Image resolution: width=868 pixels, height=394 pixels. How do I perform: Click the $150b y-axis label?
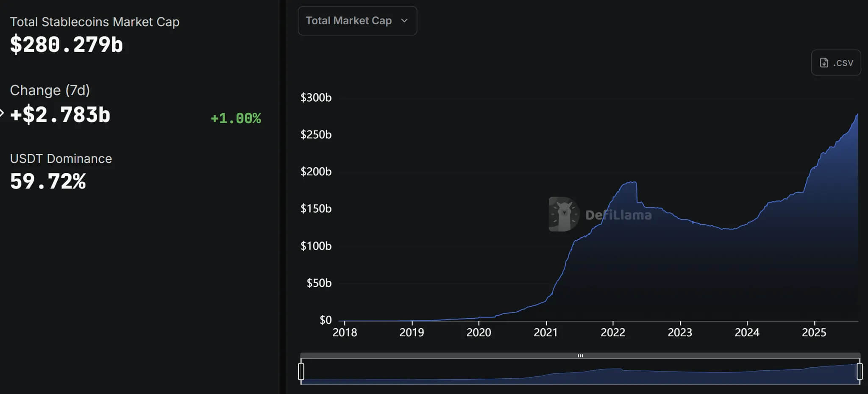tap(316, 208)
